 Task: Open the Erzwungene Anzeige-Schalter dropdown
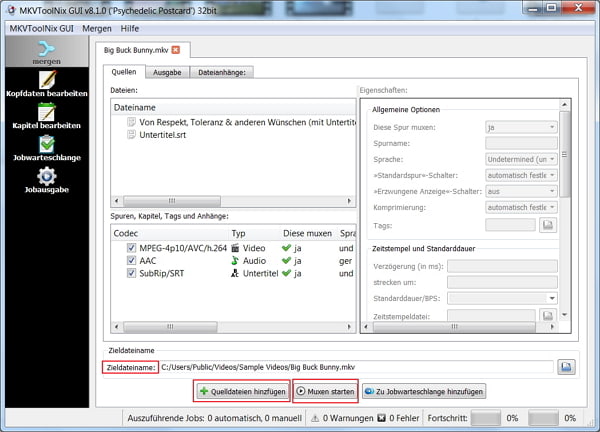click(521, 191)
